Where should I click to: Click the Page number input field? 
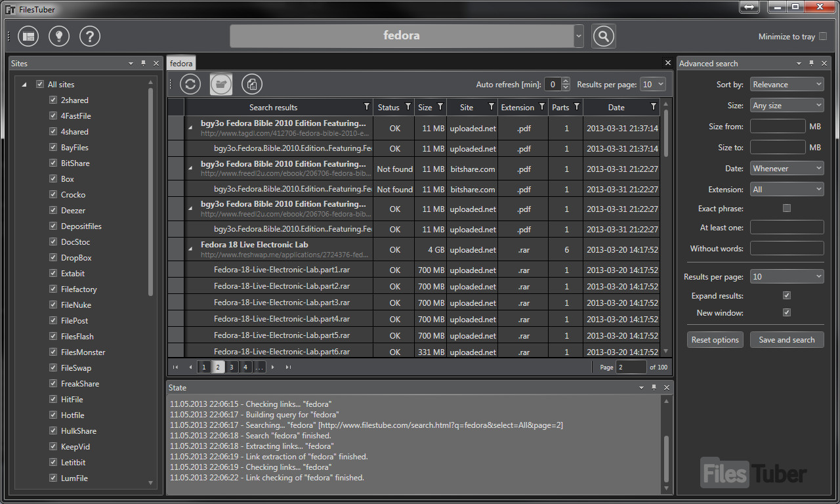click(x=631, y=367)
